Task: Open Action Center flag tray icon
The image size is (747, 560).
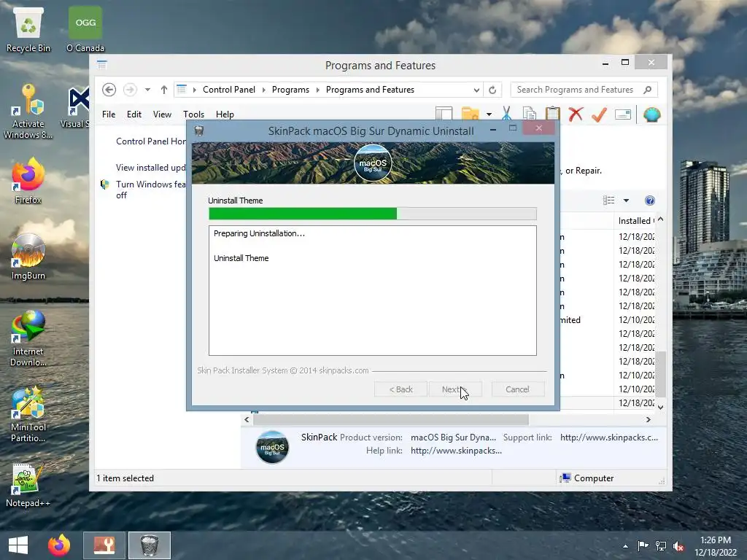Action: (x=643, y=546)
